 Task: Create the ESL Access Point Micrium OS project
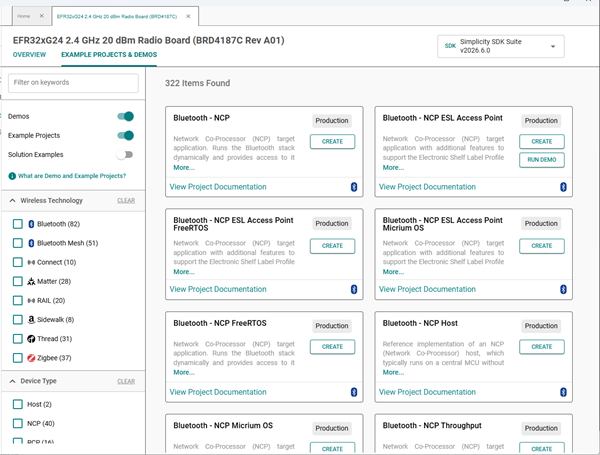(x=542, y=246)
